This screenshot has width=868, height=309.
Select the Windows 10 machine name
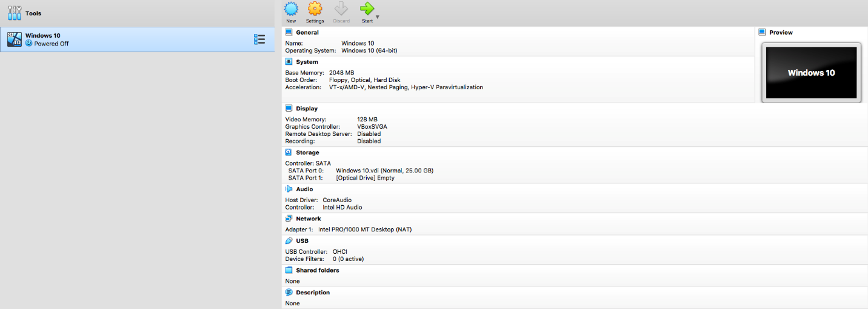tap(42, 36)
